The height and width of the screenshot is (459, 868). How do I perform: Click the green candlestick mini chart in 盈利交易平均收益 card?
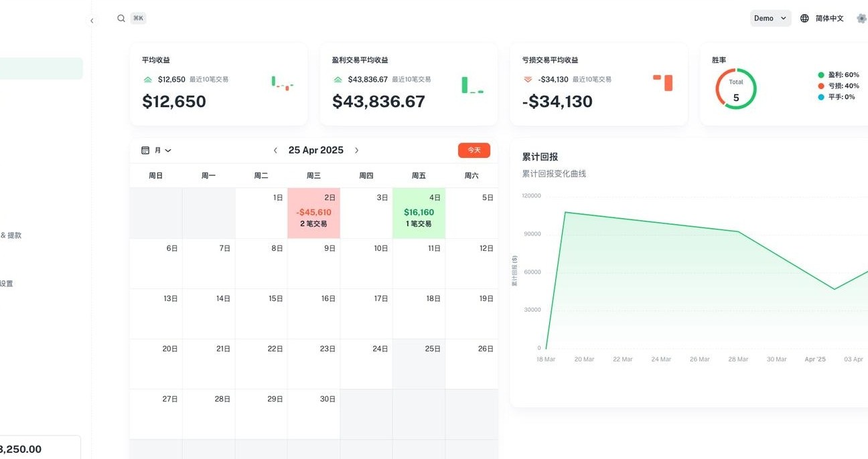pos(472,85)
